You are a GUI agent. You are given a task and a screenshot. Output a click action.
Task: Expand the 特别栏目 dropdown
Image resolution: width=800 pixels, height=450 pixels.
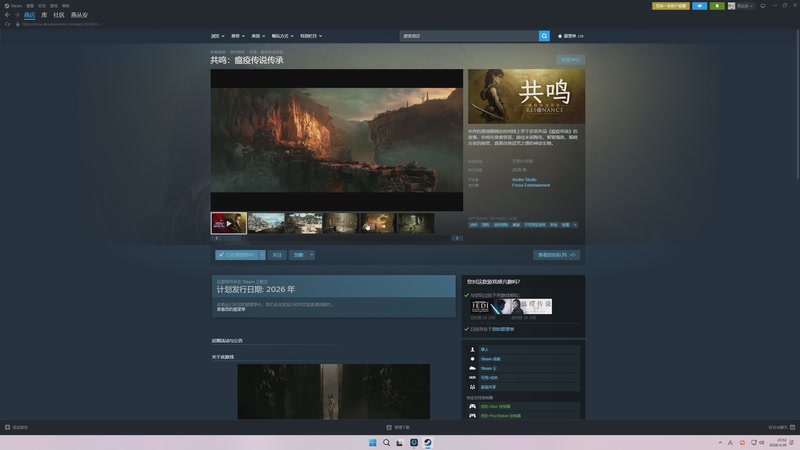pyautogui.click(x=311, y=36)
